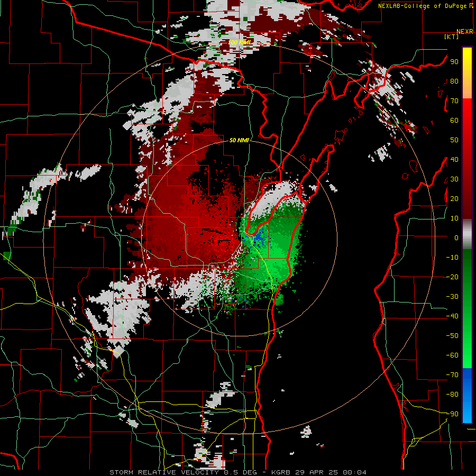476x476 pixels.
Task: Click the -30 value on the velocity scale
Action: (x=452, y=297)
